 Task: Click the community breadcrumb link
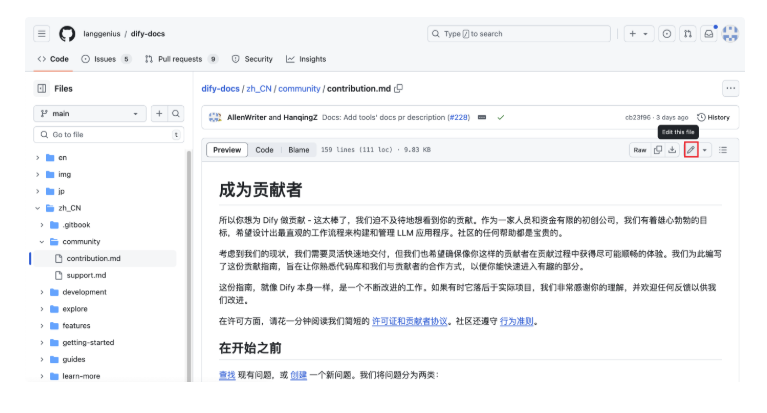tap(299, 89)
